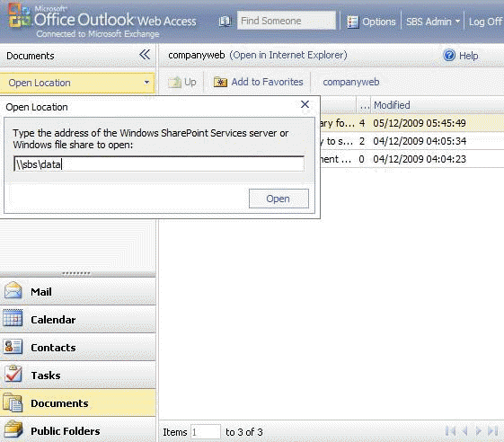Open the Help link text
Screen dimensions: 504x442
[468, 56]
